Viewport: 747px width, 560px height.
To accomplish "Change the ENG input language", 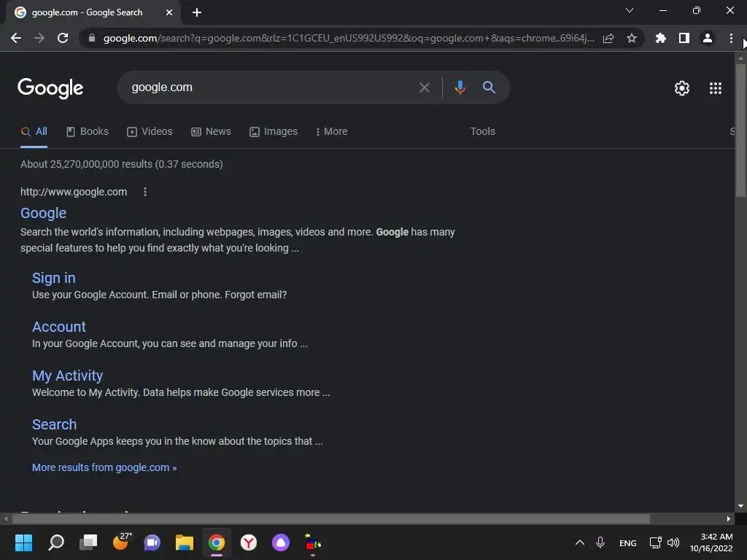I will 628,542.
